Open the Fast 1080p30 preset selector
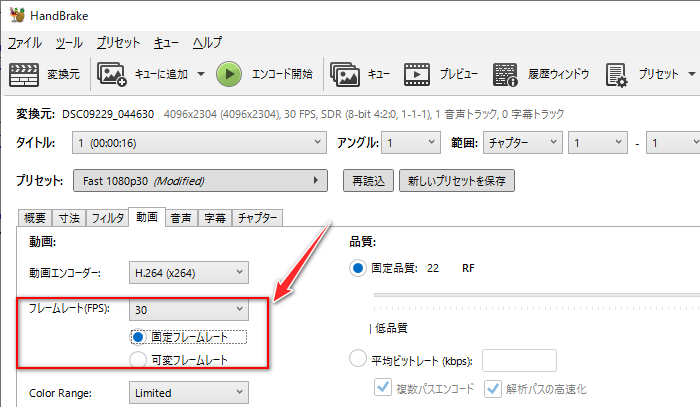Viewport: 700px width, 407px height. coord(200,181)
